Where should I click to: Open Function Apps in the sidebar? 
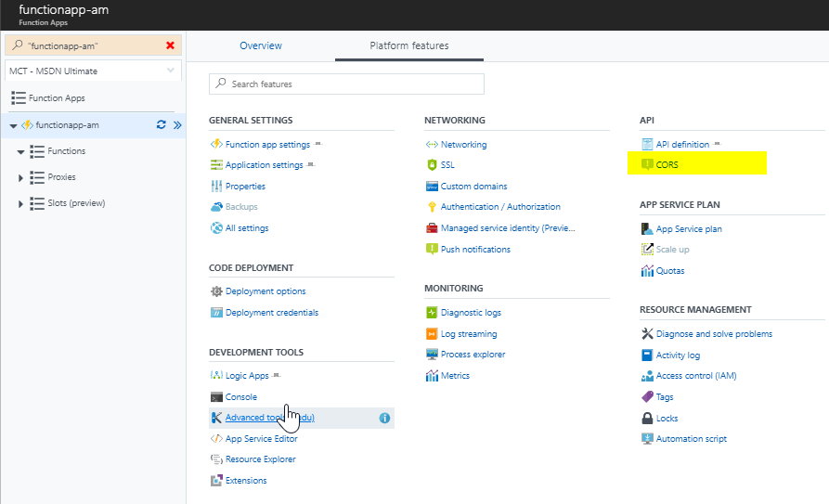click(x=57, y=97)
